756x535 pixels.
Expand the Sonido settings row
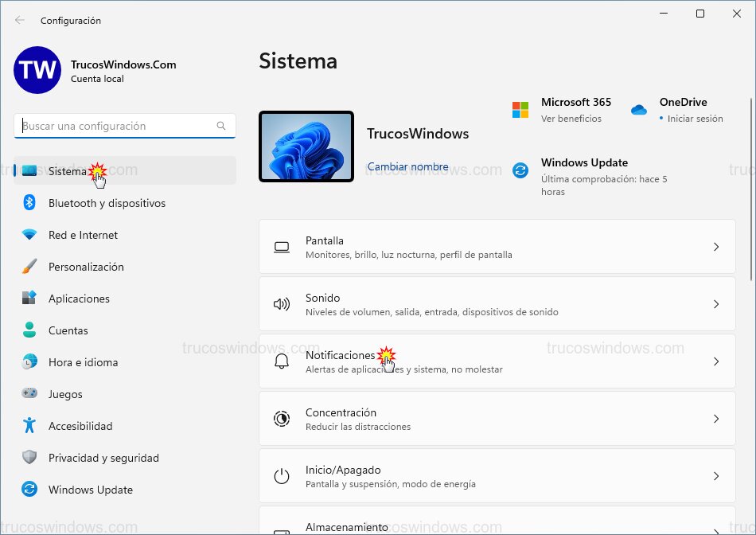497,304
